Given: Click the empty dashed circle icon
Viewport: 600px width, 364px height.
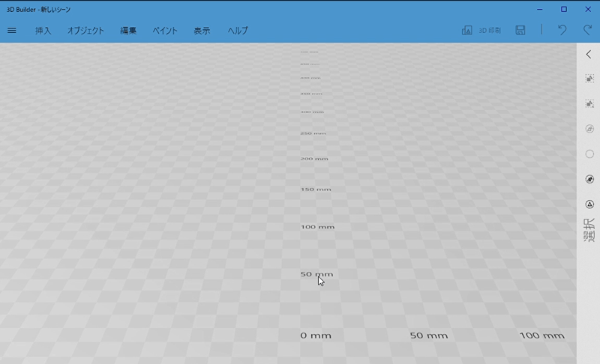Looking at the screenshot, I should 589,154.
